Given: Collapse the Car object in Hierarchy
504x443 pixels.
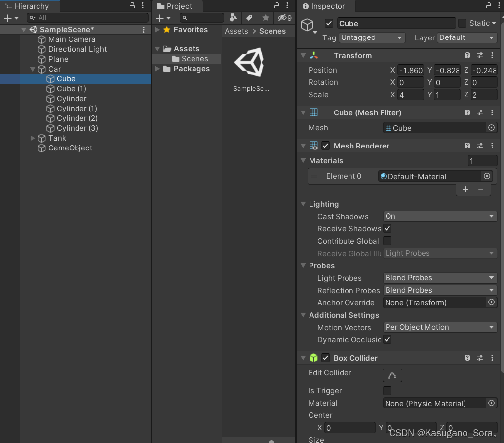Looking at the screenshot, I should click(x=32, y=69).
